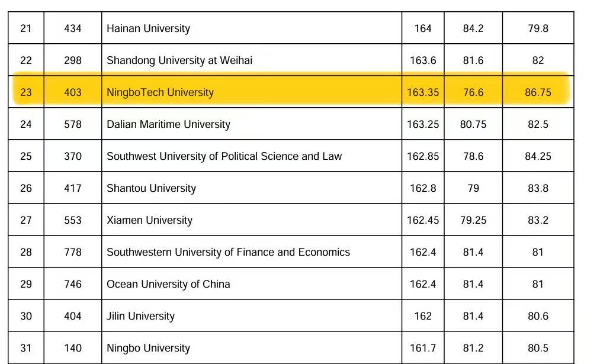Select Jilin University's total score 162
The image size is (597, 364).
[x=423, y=316]
